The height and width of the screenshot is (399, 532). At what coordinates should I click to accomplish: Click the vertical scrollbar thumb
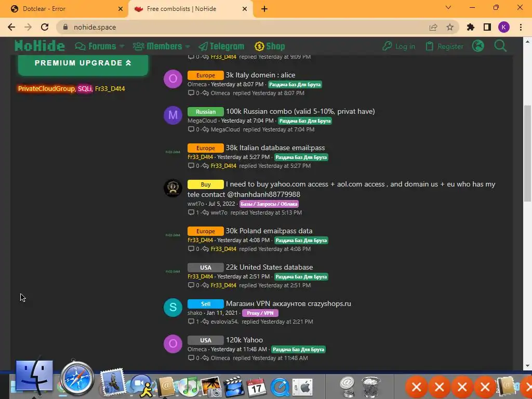pos(527,153)
